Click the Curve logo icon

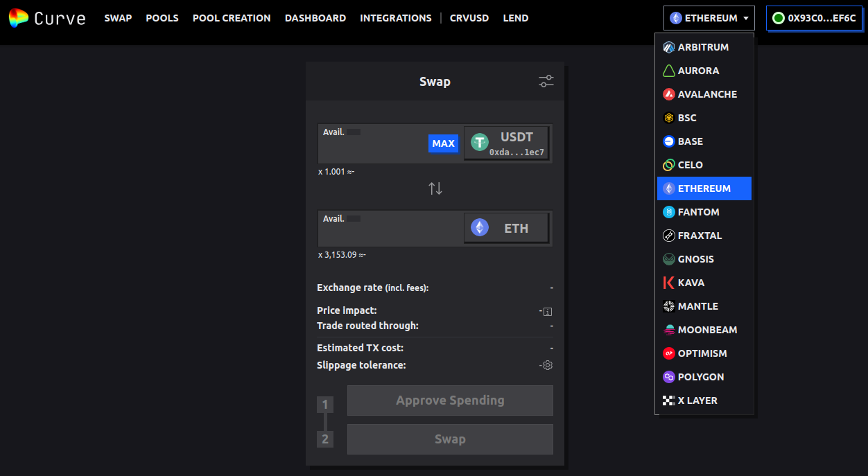pos(19,18)
